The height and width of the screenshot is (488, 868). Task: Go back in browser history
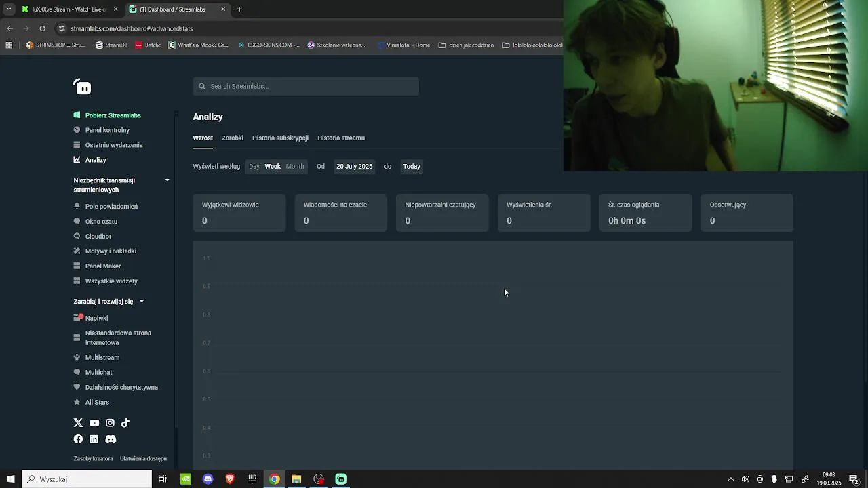click(x=9, y=28)
